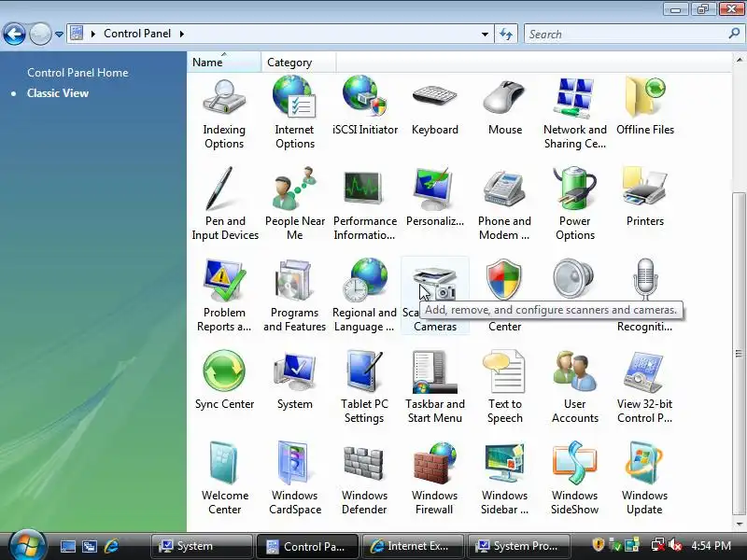Open Regional and Language Options

(365, 296)
